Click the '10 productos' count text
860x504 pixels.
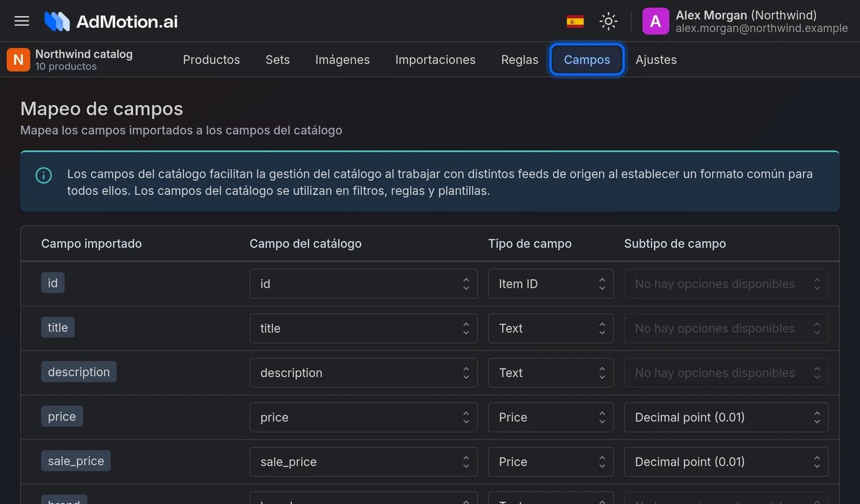coord(66,67)
